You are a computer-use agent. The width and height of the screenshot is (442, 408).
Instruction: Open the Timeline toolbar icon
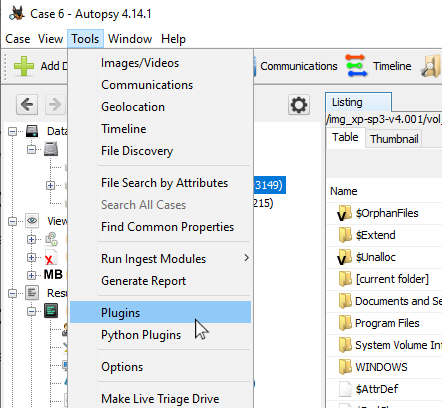(x=357, y=66)
